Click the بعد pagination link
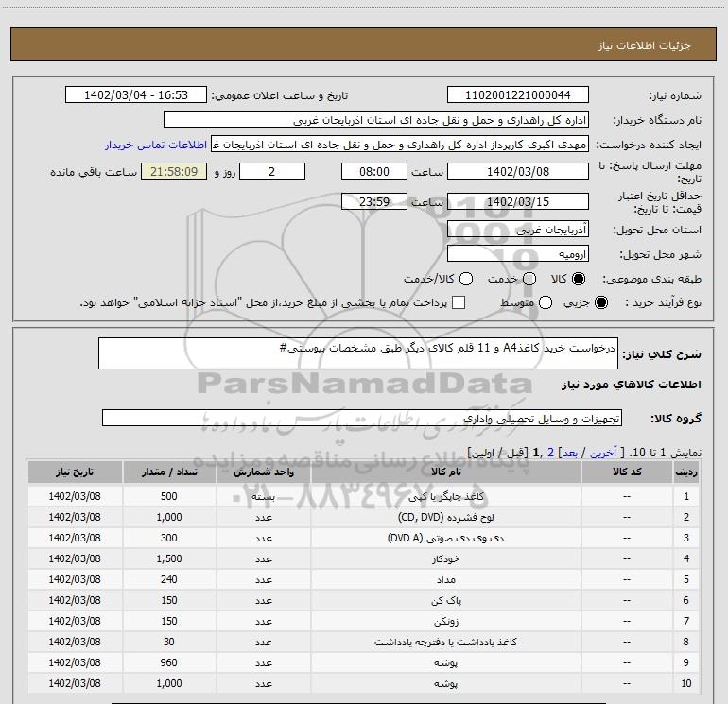728x704 pixels. click(570, 453)
